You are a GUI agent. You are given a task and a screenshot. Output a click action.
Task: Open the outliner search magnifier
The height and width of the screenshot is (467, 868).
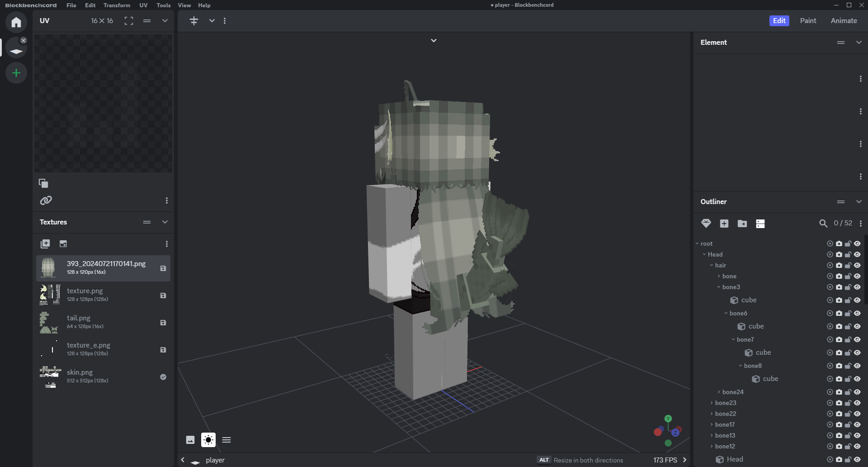coord(823,224)
